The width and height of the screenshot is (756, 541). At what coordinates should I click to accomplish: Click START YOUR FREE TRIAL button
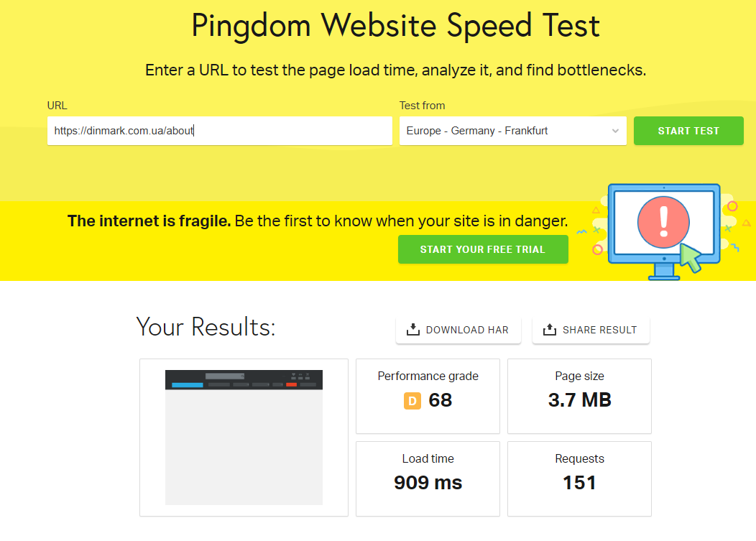pos(483,249)
